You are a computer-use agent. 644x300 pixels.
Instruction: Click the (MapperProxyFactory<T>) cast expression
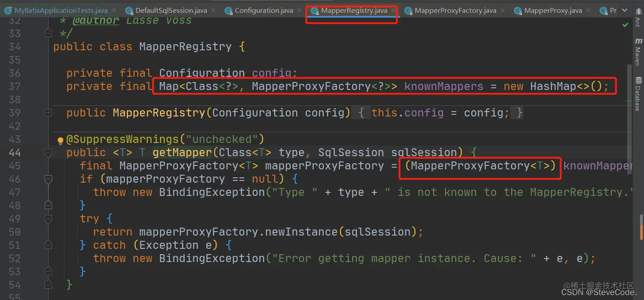(480, 166)
